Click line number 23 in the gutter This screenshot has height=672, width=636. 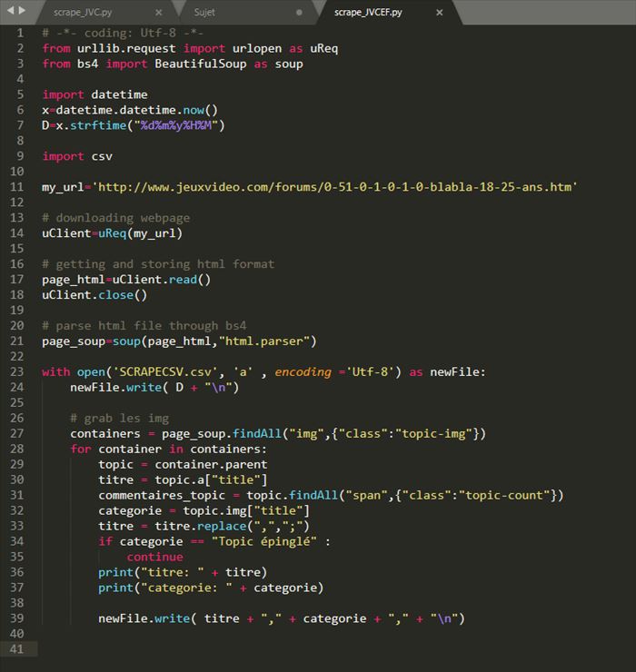pos(18,371)
